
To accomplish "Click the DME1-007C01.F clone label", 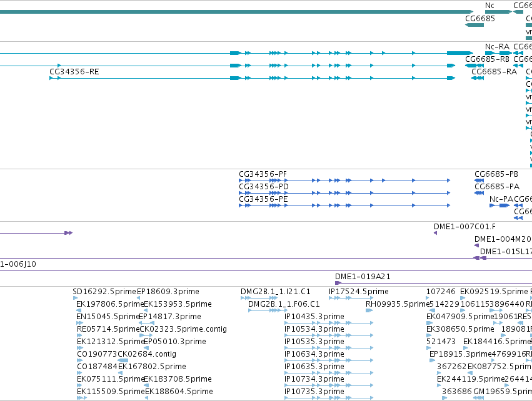I will [x=464, y=227].
